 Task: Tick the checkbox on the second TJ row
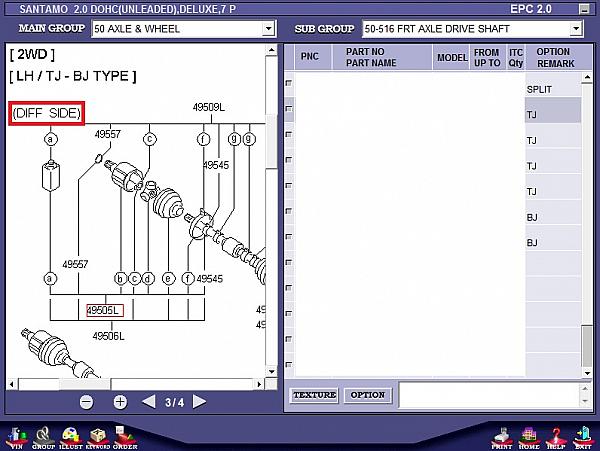(289, 134)
